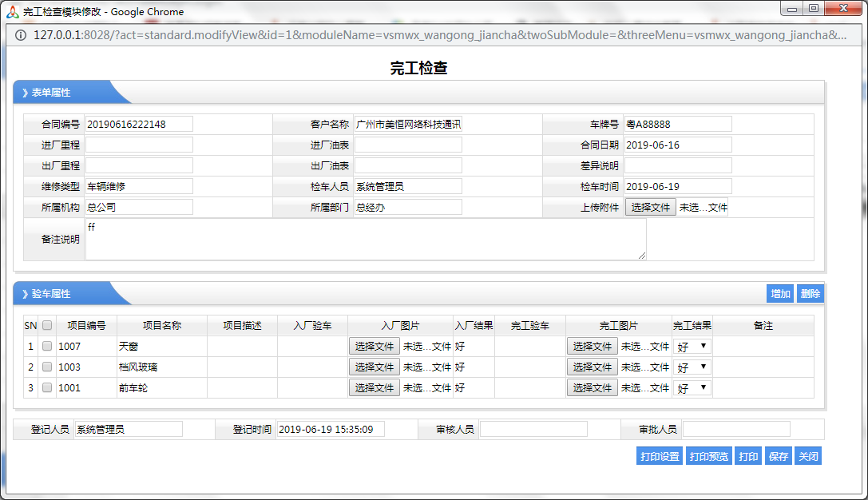The image size is (868, 500).
Task: Check the checkbox for row 1003 档风玻璃
Action: 47,367
